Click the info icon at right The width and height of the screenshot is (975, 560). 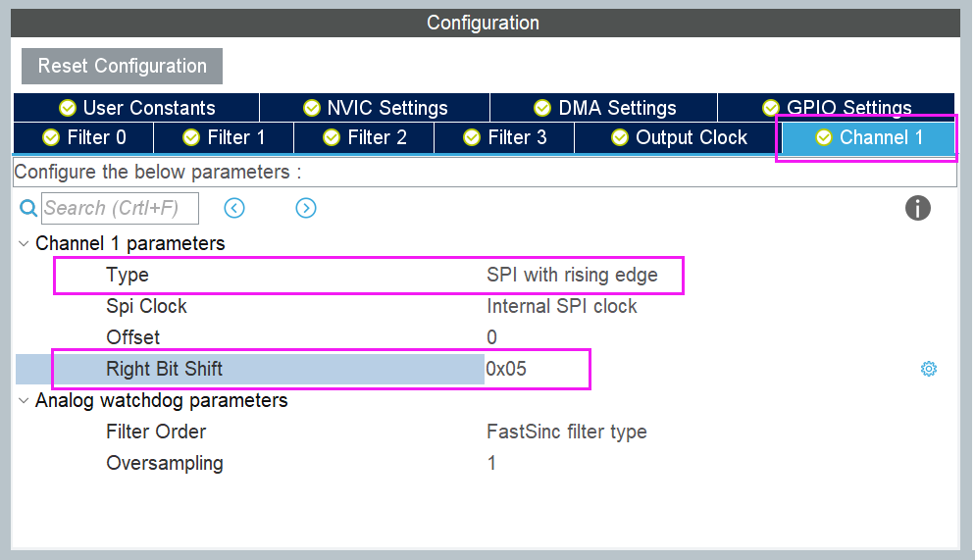point(918,208)
